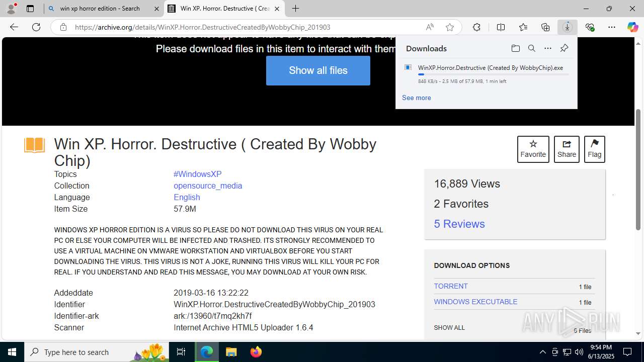Open the English language link
Image resolution: width=644 pixels, height=362 pixels.
[x=187, y=197]
